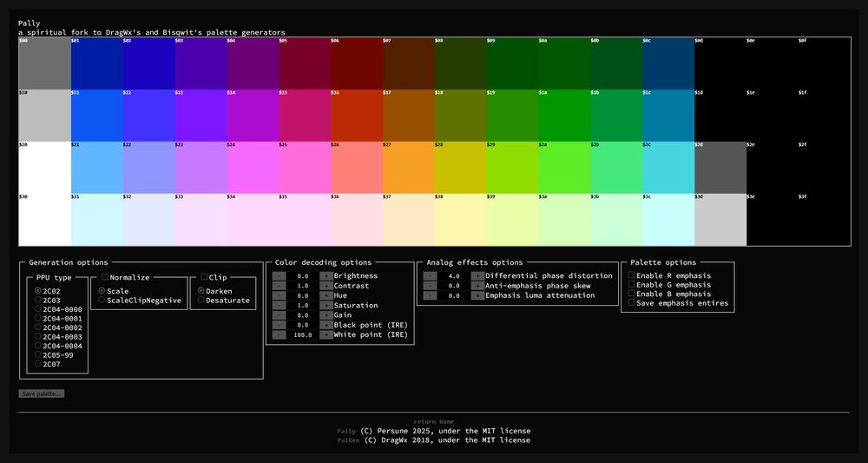868x463 pixels.
Task: Select the 2C05-99 PPU type
Action: coord(37,354)
